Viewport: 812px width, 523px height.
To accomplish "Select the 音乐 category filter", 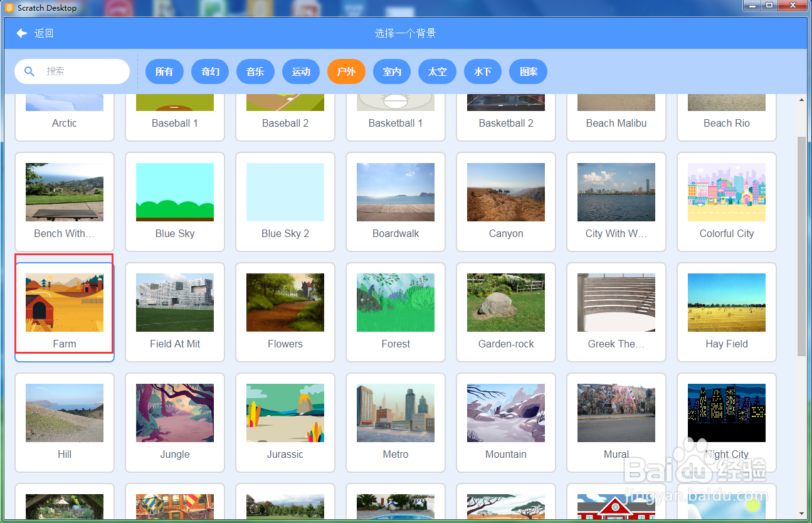I will point(255,71).
